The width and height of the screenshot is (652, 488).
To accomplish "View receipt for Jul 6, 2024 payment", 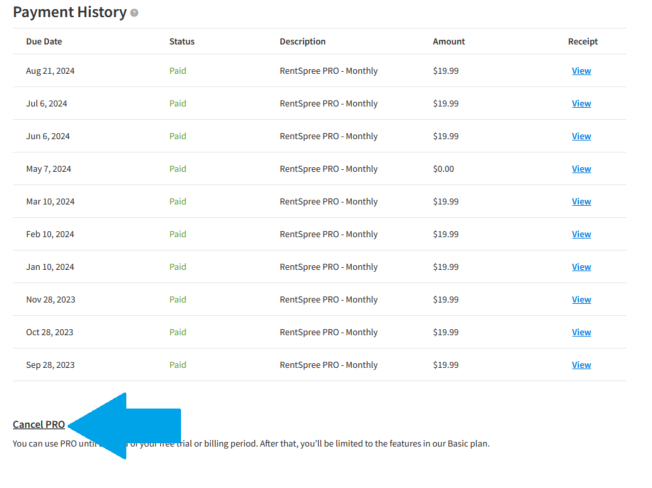I will (581, 104).
